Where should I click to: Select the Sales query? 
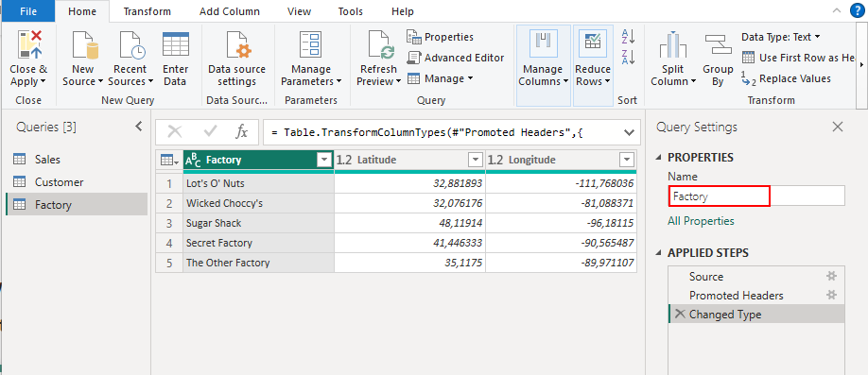tap(77, 160)
